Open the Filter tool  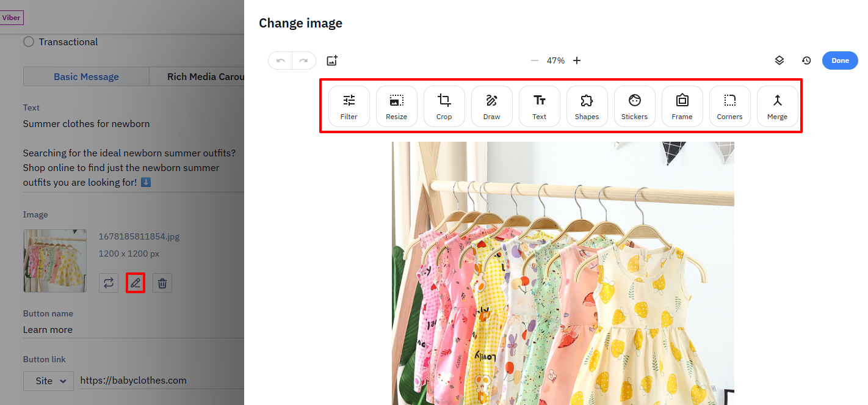pyautogui.click(x=349, y=106)
